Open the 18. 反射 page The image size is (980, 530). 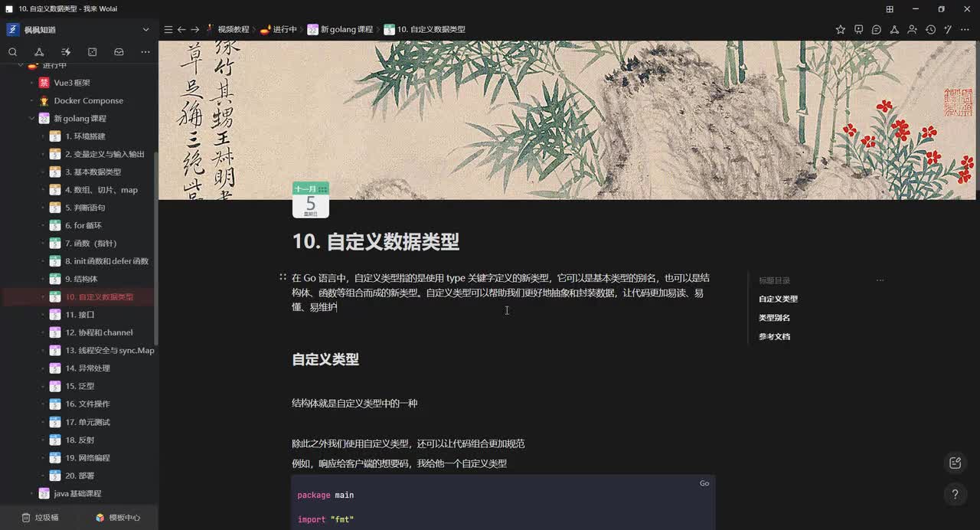click(x=80, y=440)
